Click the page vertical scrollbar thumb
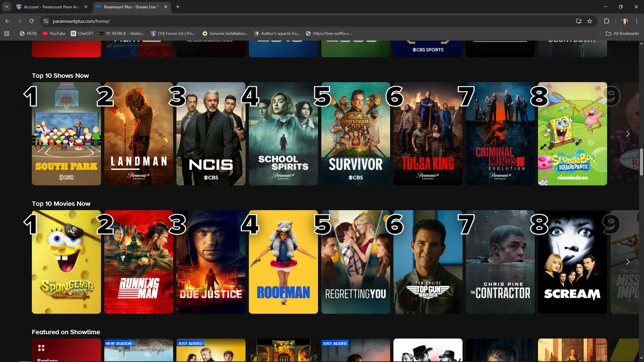644x362 pixels. click(641, 162)
